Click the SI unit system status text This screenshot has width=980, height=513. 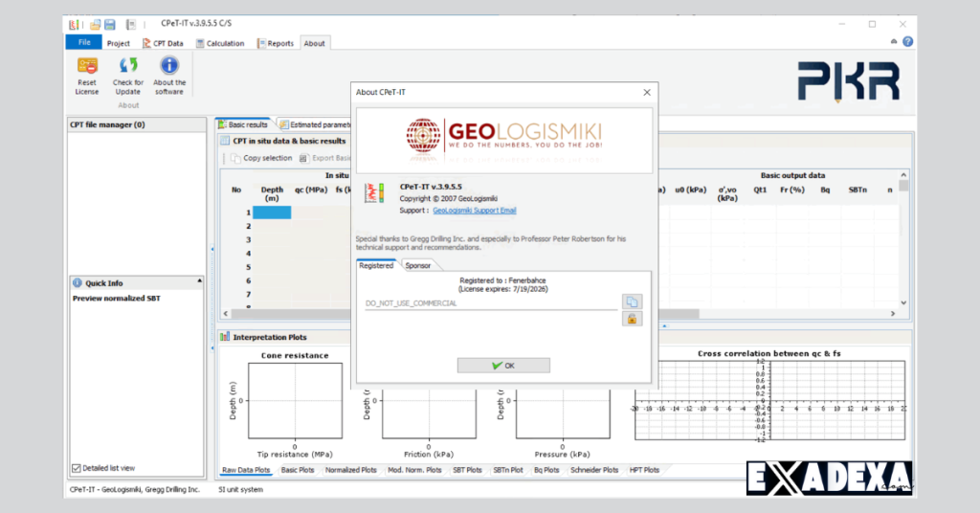[240, 490]
